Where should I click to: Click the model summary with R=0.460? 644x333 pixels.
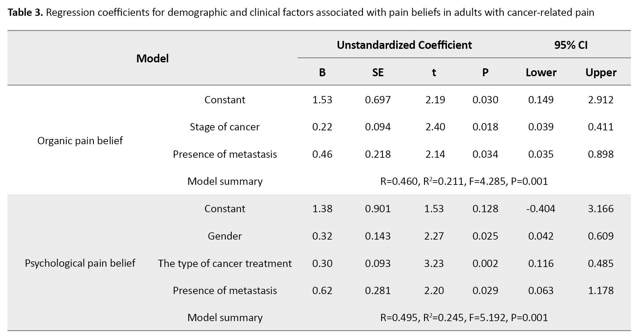coord(464,181)
